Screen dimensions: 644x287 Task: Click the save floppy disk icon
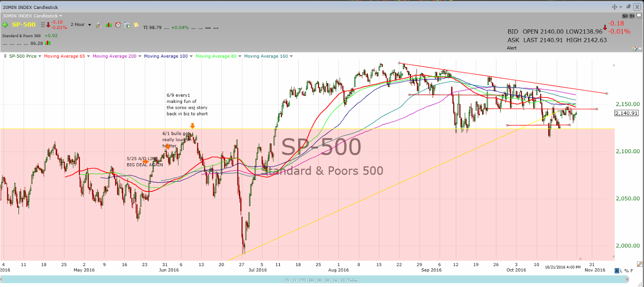(639, 16)
